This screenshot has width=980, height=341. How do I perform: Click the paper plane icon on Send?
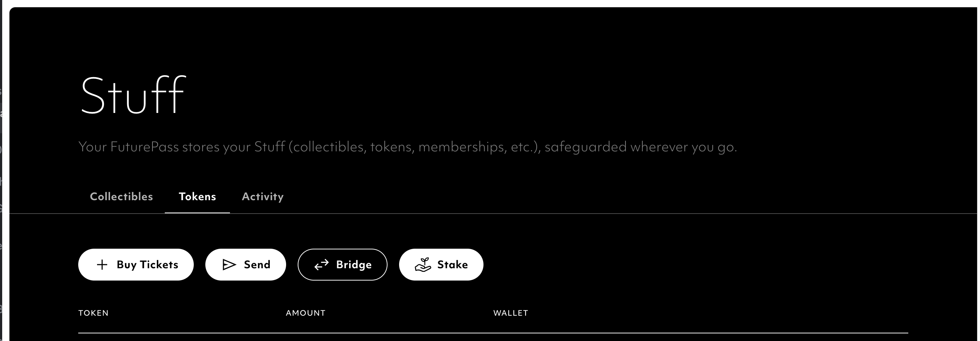pos(229,265)
